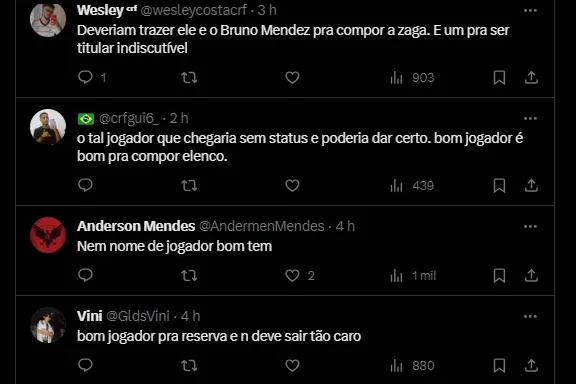Viewport: 576px width, 384px height.
Task: Share Anderson Mendes' tweet
Action: pos(531,276)
